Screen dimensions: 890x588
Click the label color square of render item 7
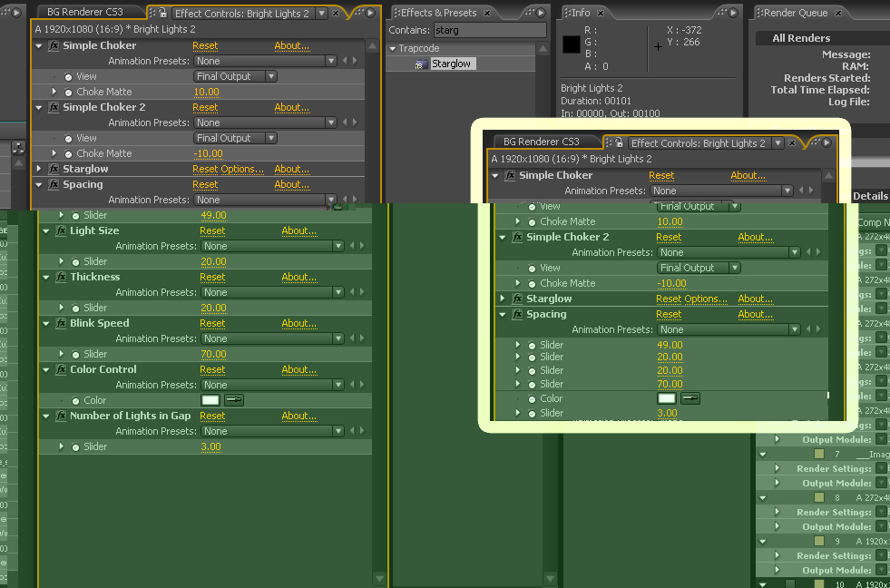tap(819, 454)
